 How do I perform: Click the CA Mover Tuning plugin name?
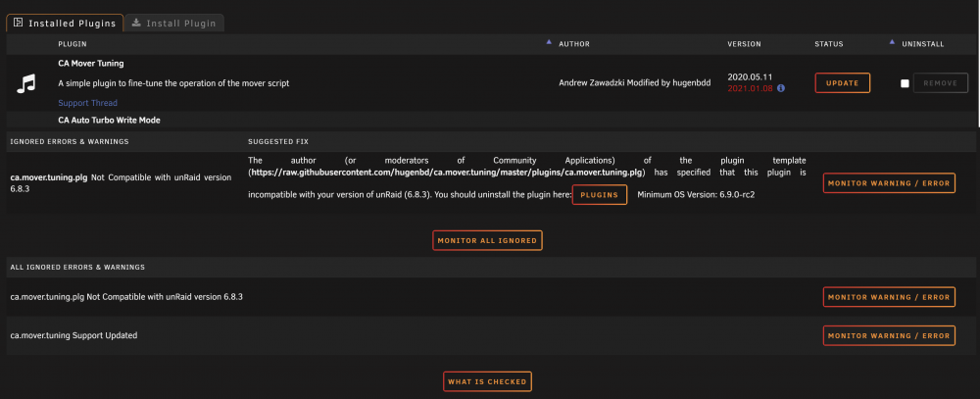(90, 64)
